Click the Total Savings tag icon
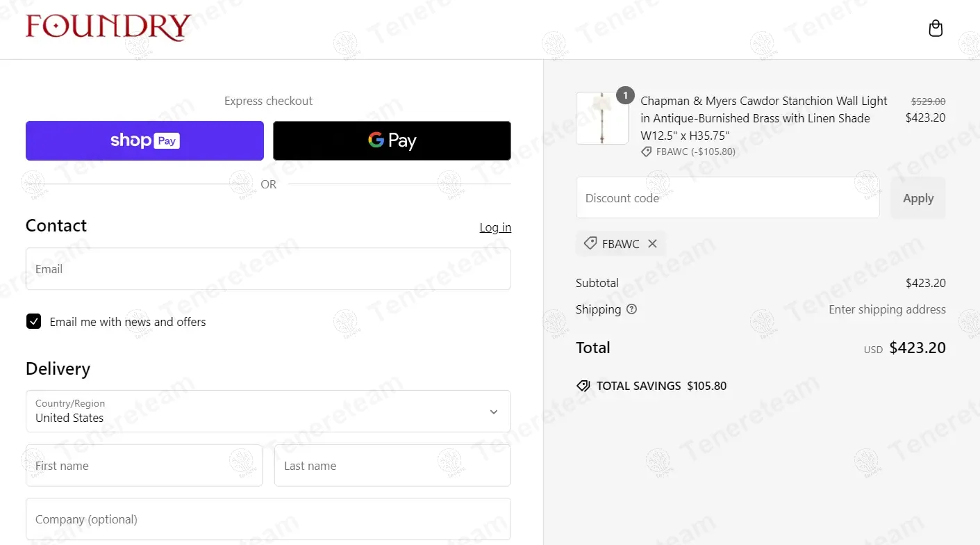Screen dimensions: 980x545 click(583, 386)
